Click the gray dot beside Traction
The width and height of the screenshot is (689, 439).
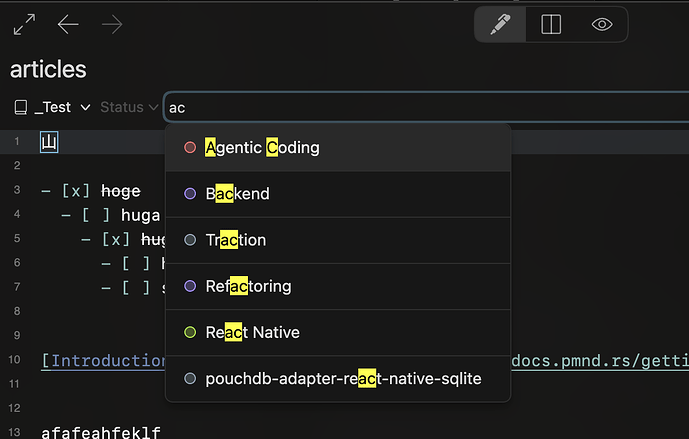click(x=190, y=240)
